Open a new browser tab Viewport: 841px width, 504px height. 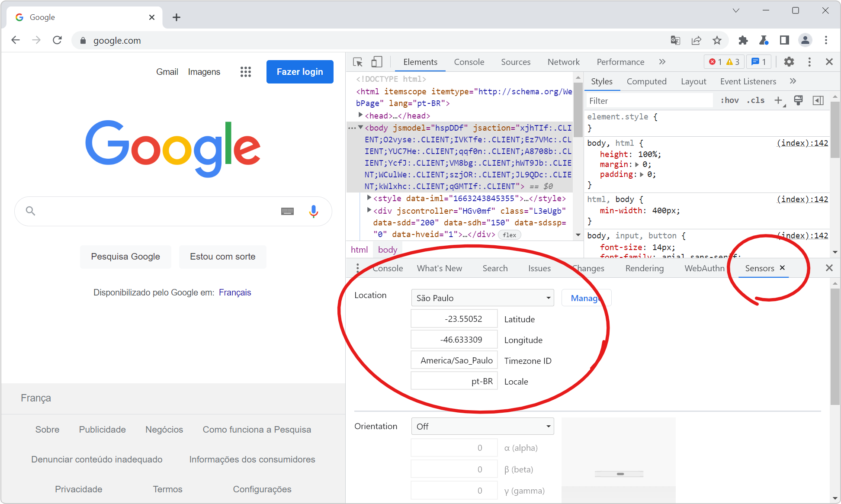point(176,17)
